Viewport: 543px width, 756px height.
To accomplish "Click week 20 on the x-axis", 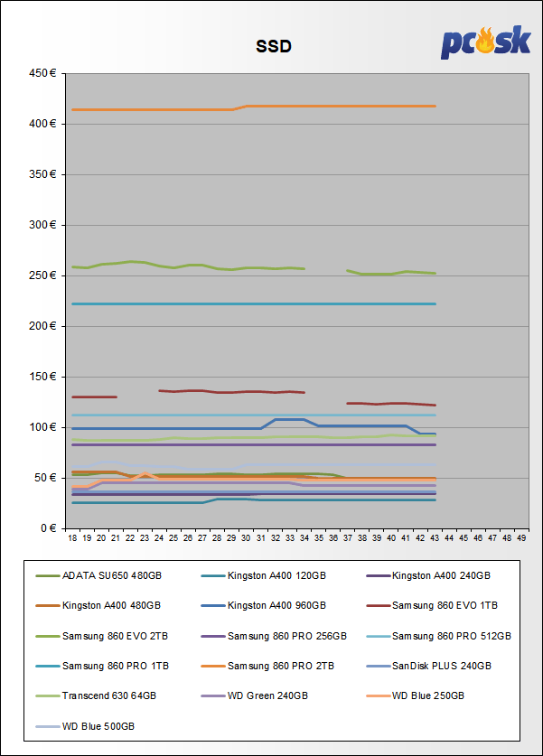I will click(x=101, y=538).
